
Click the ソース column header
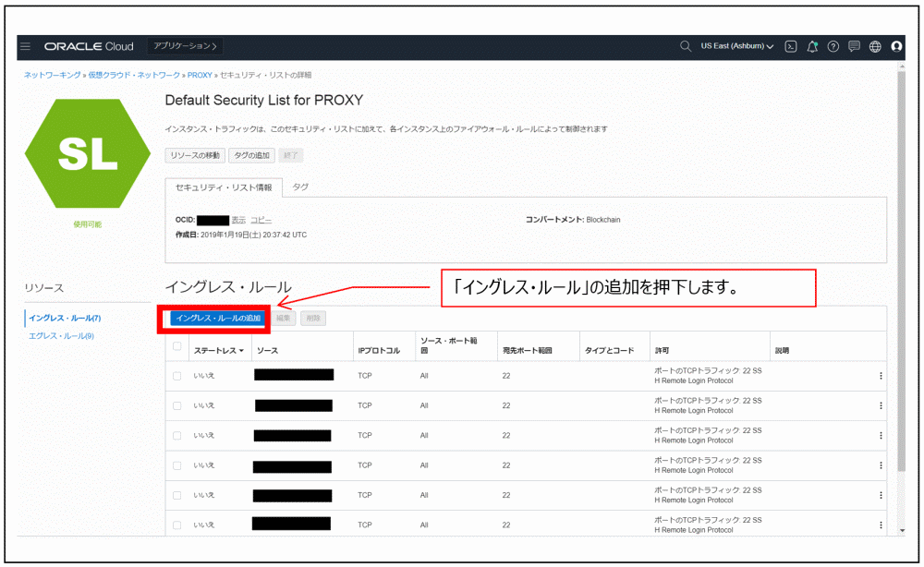click(268, 350)
